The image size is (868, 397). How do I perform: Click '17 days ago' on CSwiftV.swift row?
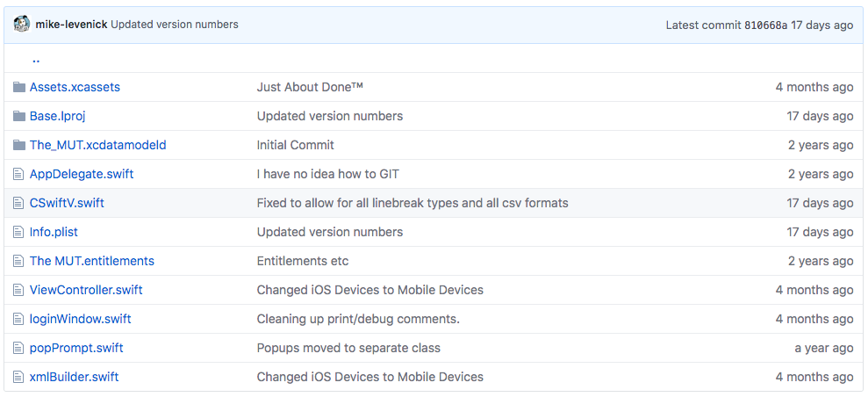[x=821, y=203]
